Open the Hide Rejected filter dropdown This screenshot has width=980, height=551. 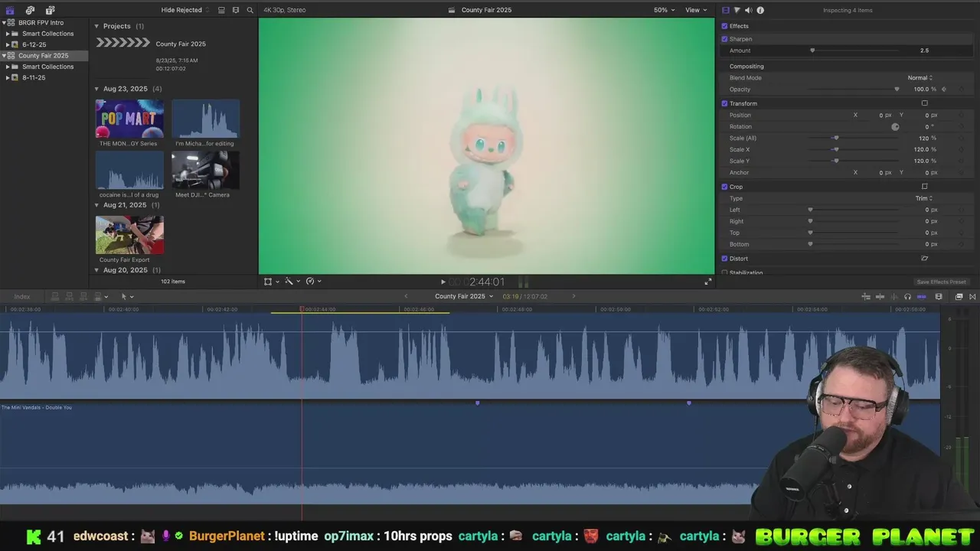click(x=185, y=10)
